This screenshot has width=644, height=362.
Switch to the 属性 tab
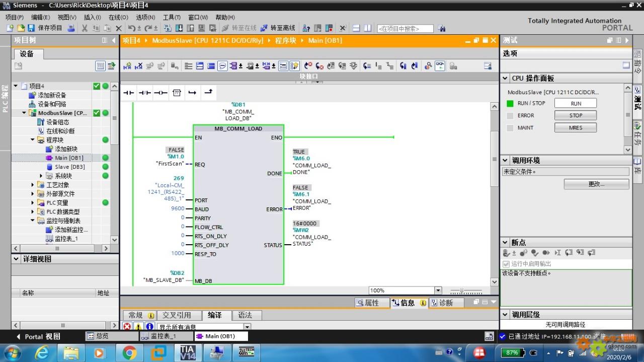(372, 303)
